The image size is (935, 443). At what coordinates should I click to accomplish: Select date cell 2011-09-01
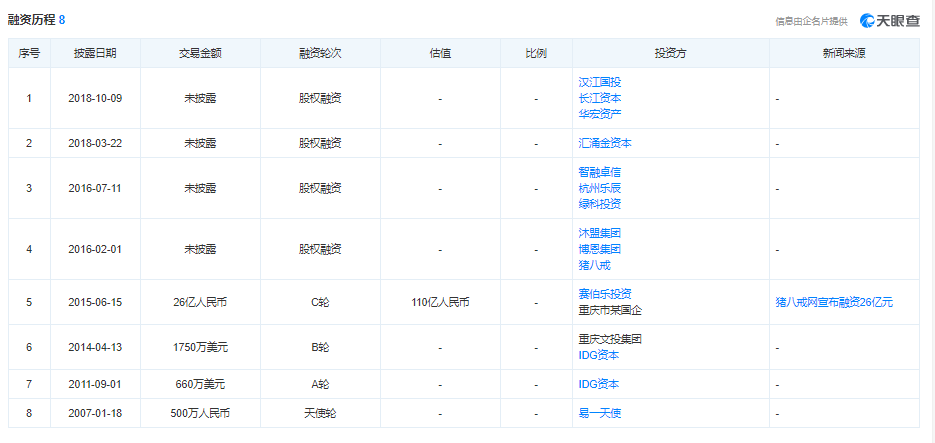click(95, 385)
